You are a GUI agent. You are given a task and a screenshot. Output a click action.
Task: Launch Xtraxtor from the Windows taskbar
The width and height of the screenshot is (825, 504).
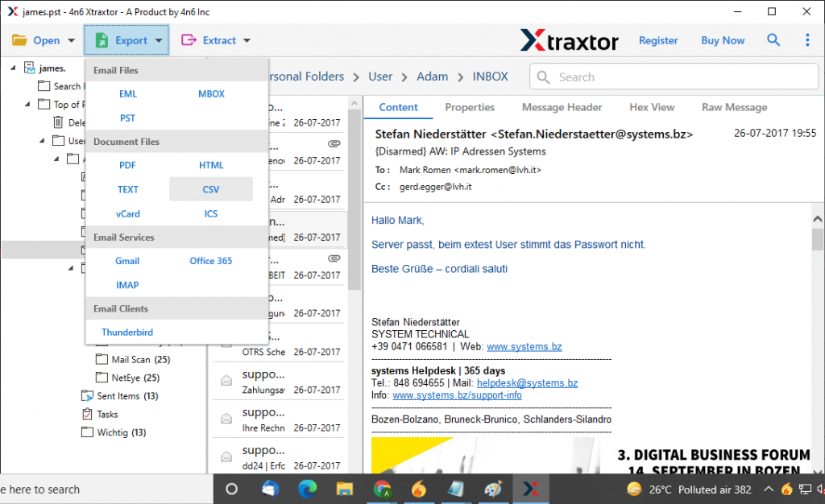point(532,488)
